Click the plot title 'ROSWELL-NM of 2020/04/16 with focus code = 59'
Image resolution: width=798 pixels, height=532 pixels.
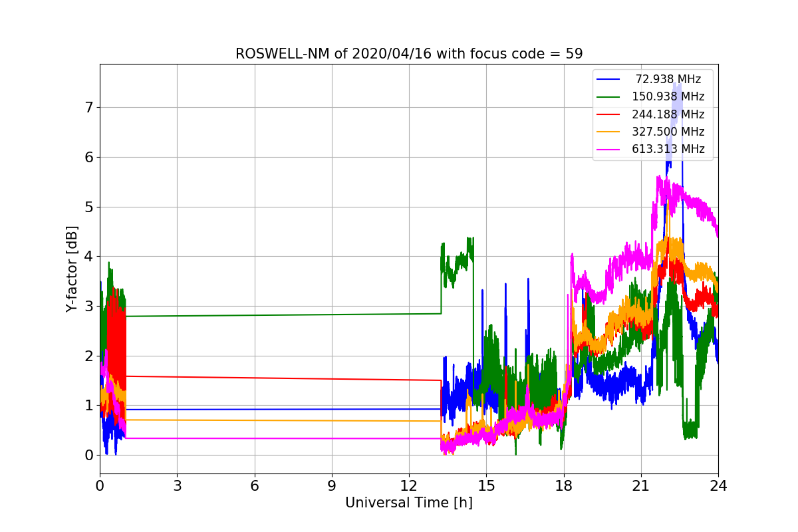[409, 54]
